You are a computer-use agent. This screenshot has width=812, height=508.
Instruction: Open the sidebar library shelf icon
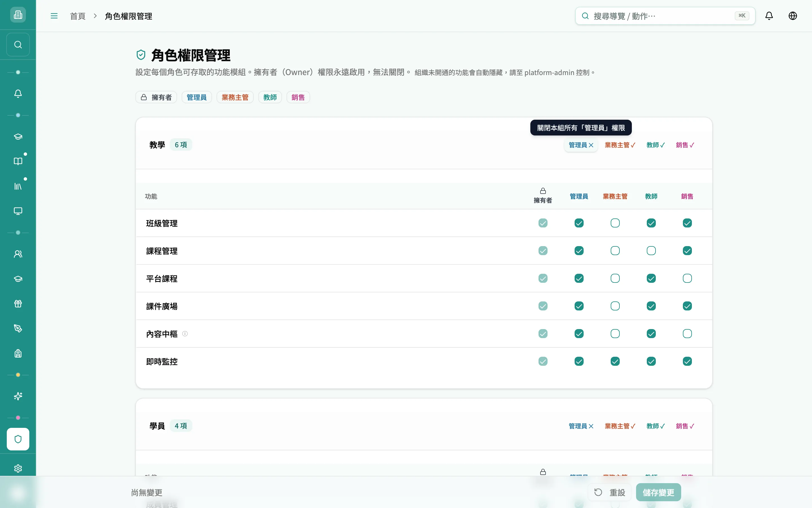point(18,186)
